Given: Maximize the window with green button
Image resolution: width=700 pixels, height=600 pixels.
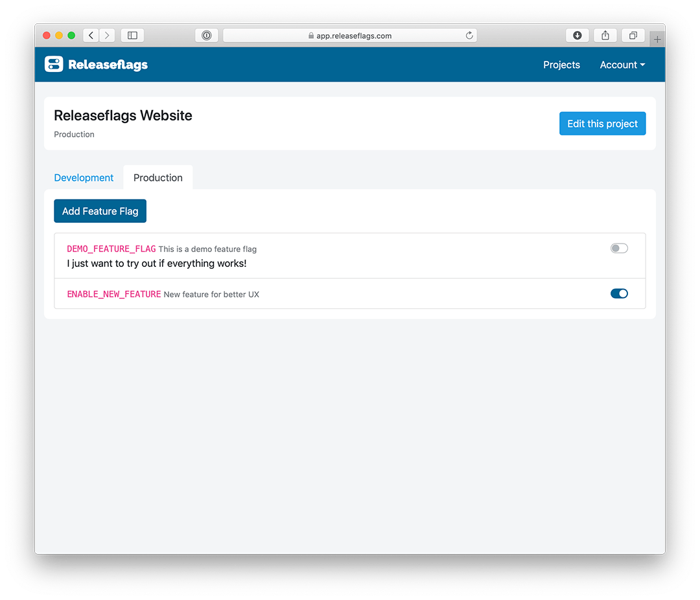Looking at the screenshot, I should point(71,35).
